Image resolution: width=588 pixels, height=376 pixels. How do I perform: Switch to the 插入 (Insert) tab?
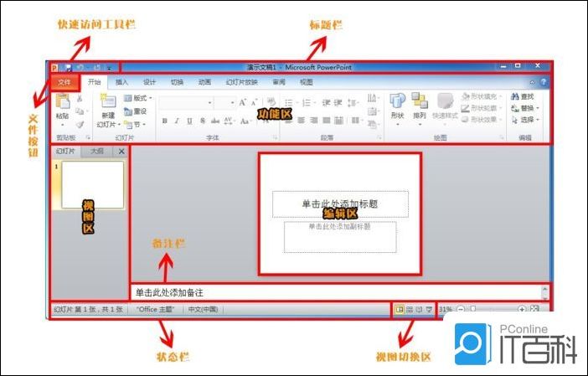[121, 82]
